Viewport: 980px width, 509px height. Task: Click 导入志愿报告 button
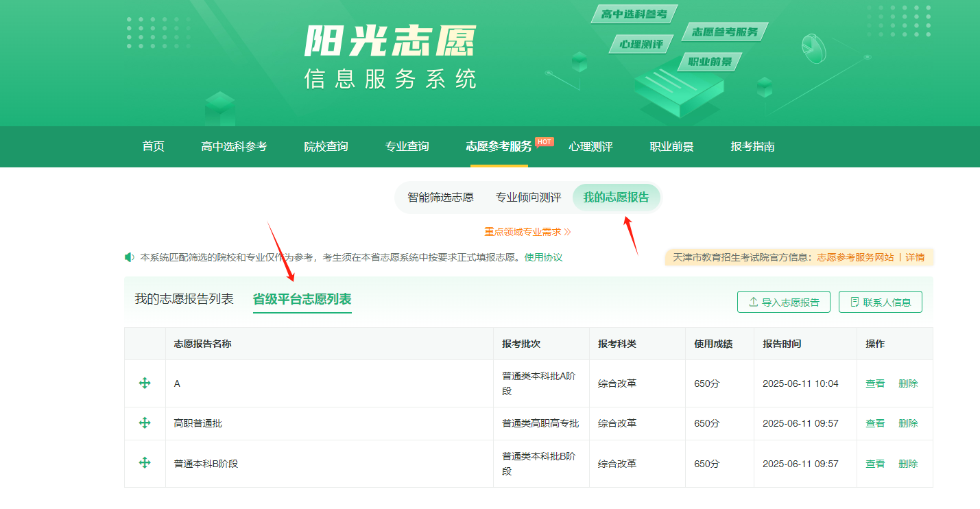[784, 302]
